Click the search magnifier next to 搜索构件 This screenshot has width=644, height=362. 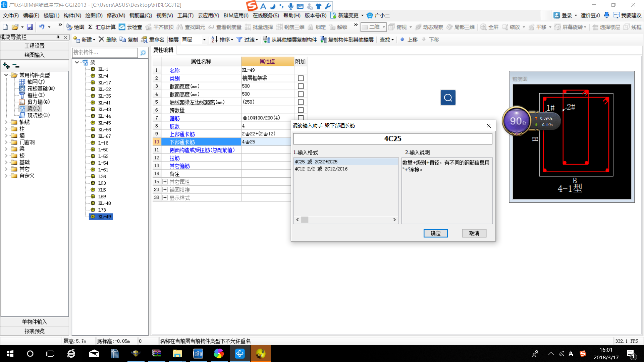point(143,53)
